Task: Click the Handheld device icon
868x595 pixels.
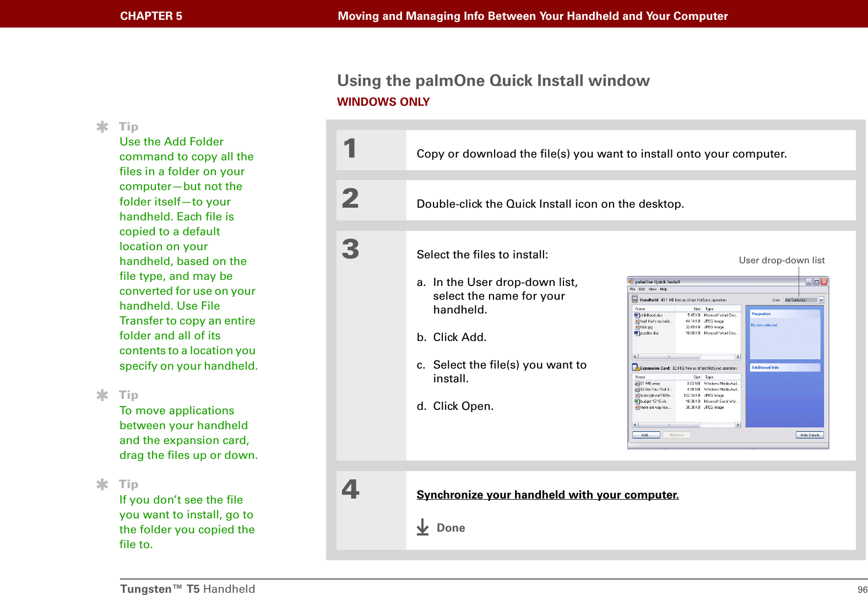Action: 634,299
